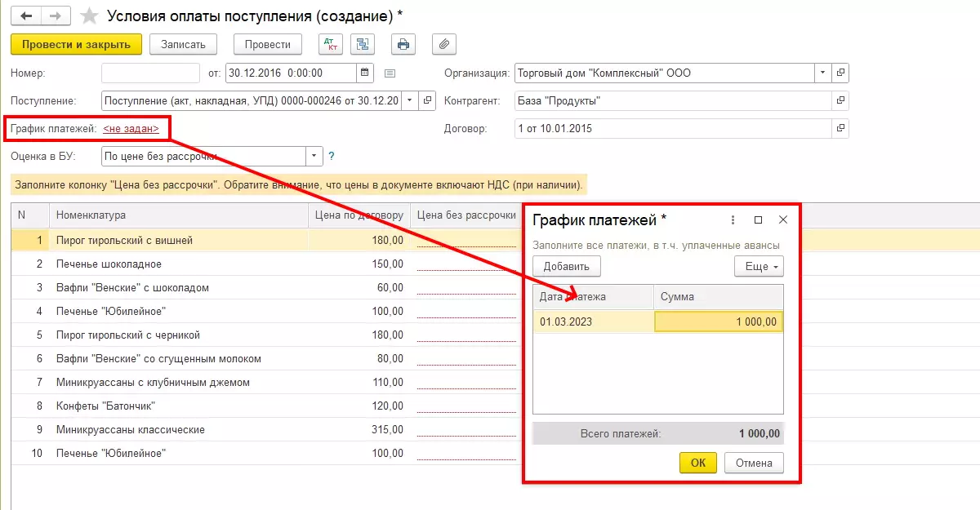Go forward with the right arrow button
This screenshot has height=510, width=980.
tap(56, 16)
